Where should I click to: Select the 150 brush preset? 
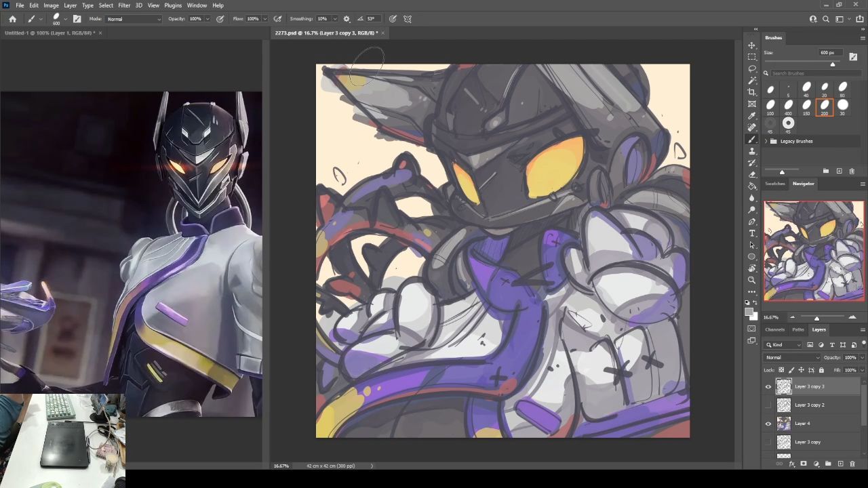806,106
